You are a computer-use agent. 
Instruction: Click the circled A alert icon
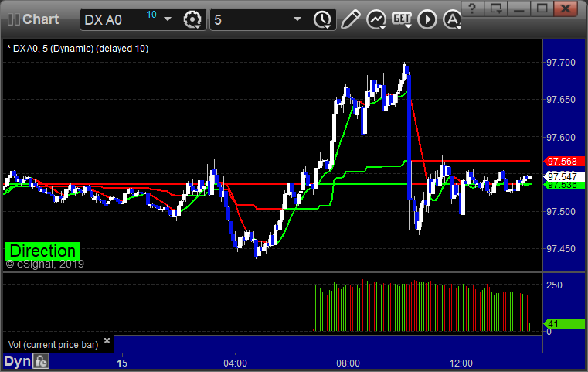(452, 19)
